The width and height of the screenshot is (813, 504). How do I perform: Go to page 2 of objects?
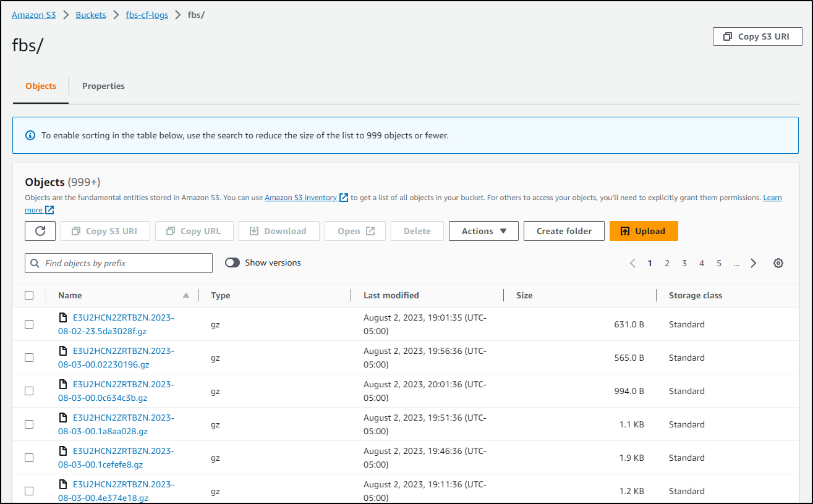point(667,263)
